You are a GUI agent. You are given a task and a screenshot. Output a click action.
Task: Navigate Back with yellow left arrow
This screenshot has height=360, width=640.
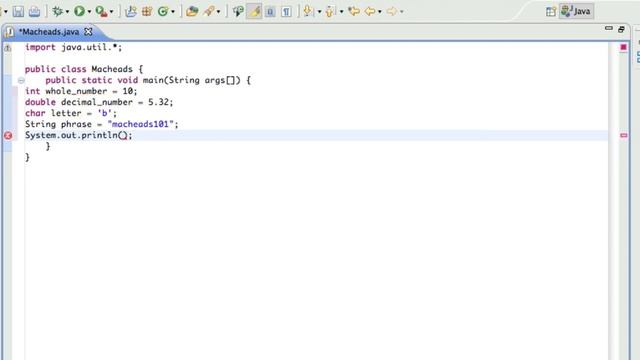[x=370, y=11]
